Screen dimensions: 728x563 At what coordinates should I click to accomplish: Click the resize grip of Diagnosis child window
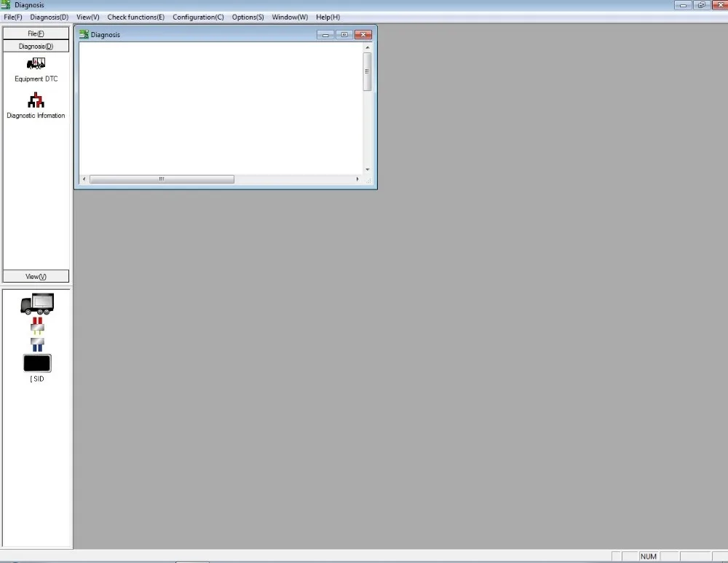[x=368, y=180]
